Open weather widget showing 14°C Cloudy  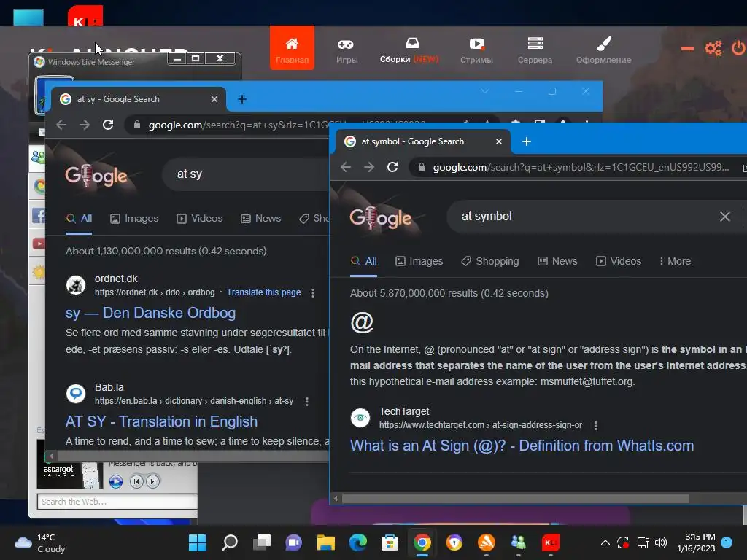click(x=40, y=542)
